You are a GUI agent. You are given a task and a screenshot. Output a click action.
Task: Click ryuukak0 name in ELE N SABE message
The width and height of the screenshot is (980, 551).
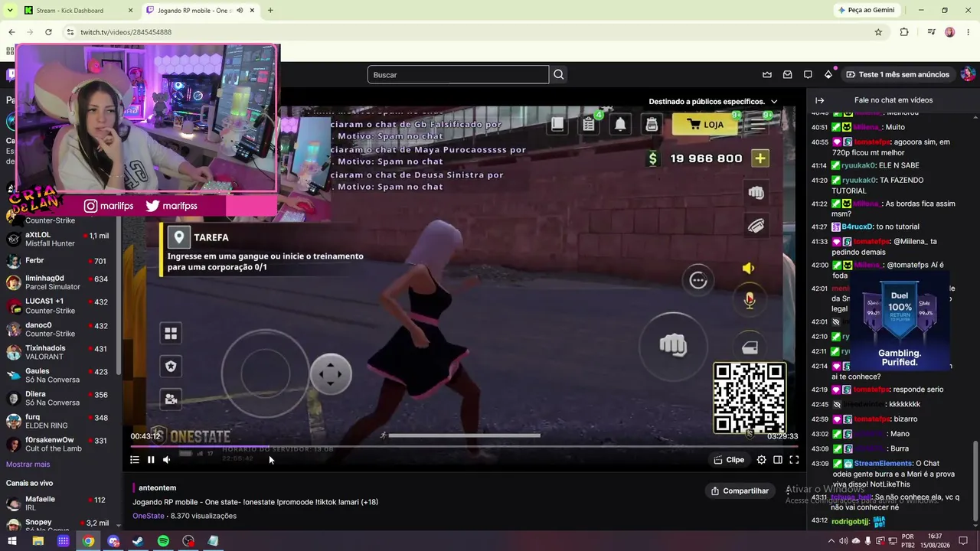click(858, 165)
